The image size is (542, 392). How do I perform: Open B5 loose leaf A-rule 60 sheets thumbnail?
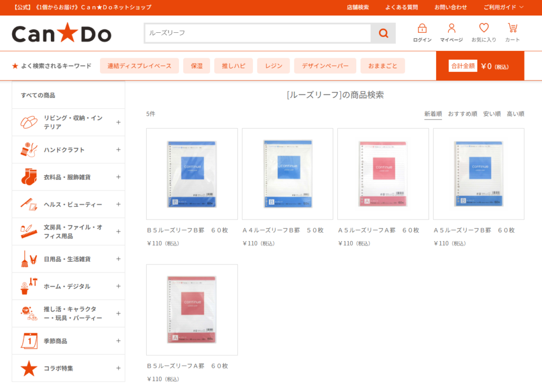(192, 310)
